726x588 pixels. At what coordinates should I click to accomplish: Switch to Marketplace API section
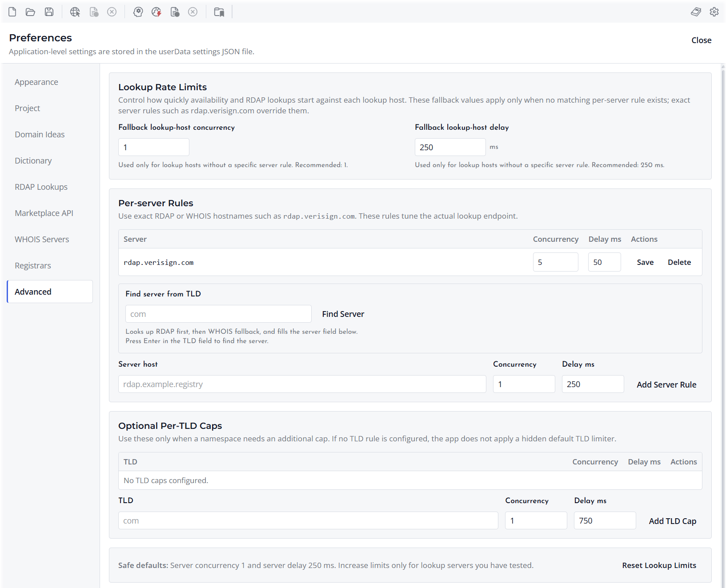[50, 213]
